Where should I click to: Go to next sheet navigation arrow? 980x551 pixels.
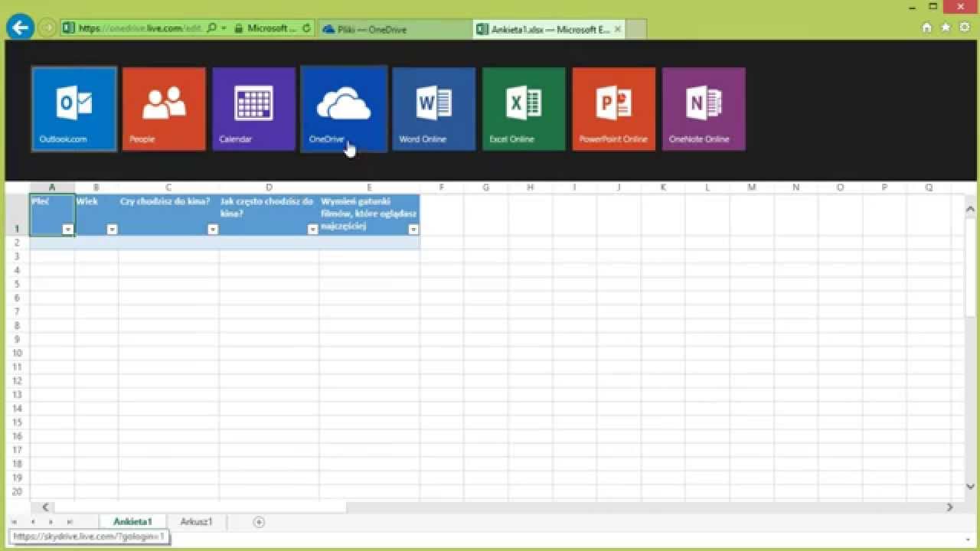click(x=51, y=522)
